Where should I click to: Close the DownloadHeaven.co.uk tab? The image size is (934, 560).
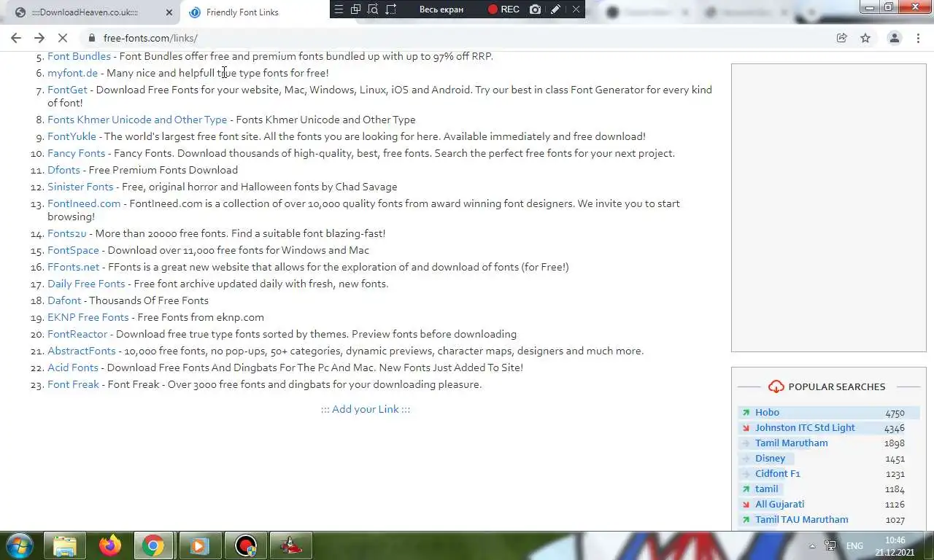coord(169,12)
